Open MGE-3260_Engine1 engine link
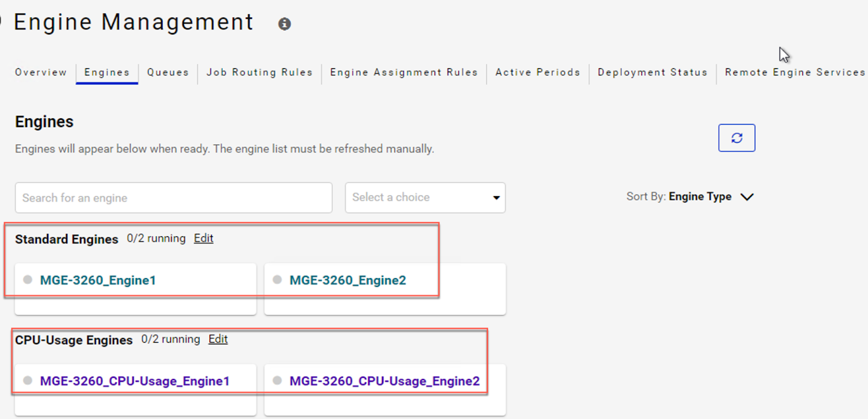 98,280
